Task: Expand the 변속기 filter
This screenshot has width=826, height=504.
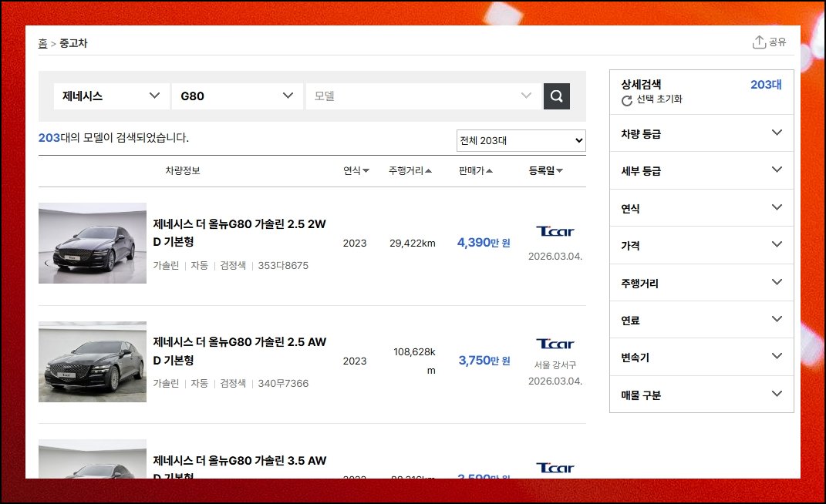Action: point(701,357)
